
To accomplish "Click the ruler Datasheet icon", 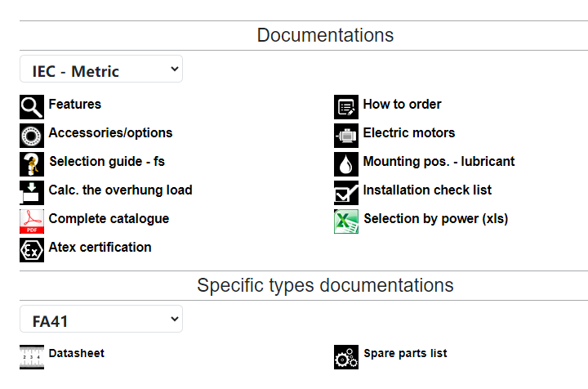I will click(32, 357).
